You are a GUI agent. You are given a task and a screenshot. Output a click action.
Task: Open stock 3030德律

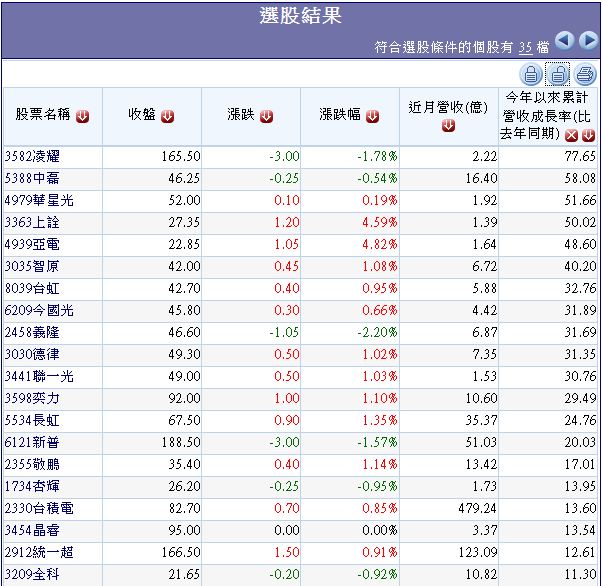point(32,354)
